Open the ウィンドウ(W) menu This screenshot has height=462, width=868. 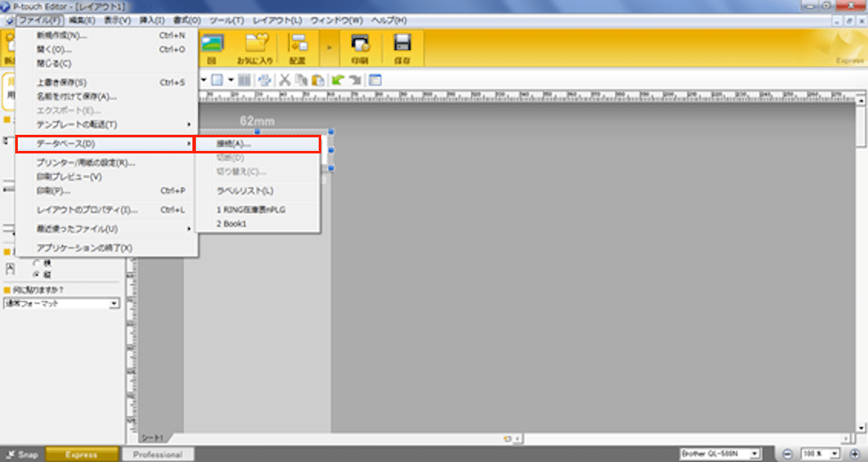tap(337, 19)
